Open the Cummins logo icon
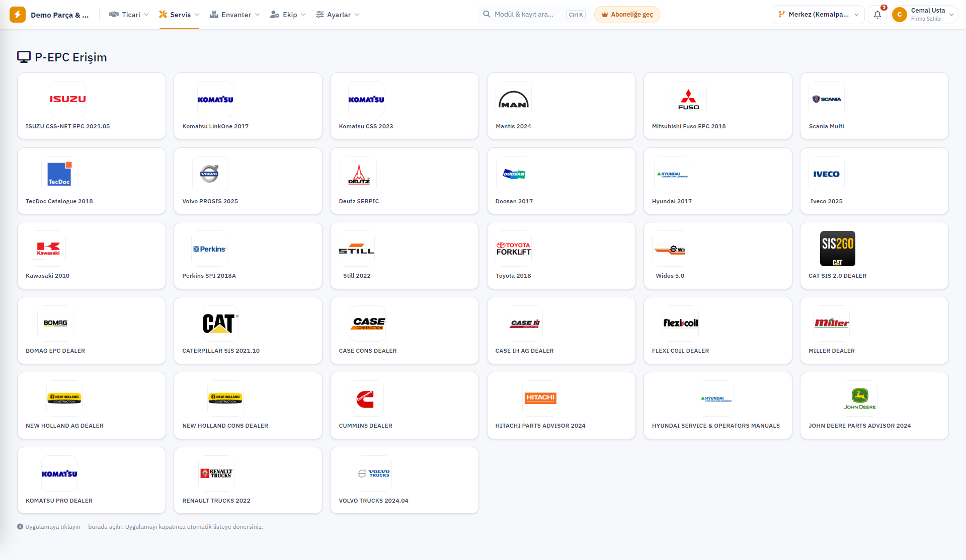The height and width of the screenshot is (560, 966). tap(366, 398)
